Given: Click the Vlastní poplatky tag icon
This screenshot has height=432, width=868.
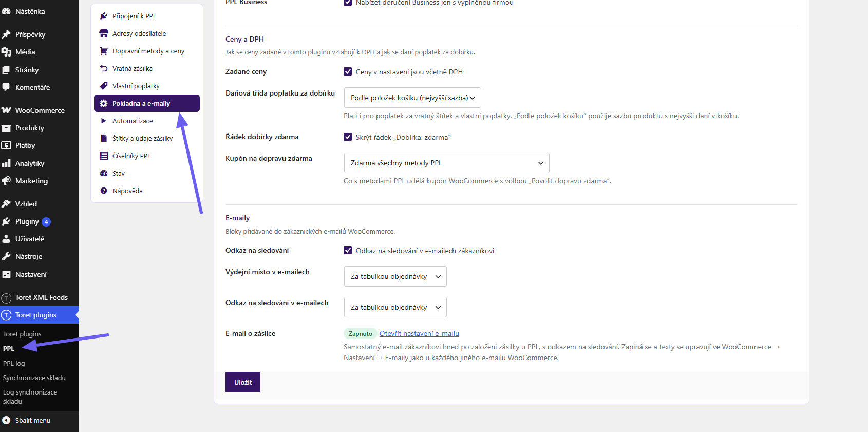Looking at the screenshot, I should coord(104,86).
